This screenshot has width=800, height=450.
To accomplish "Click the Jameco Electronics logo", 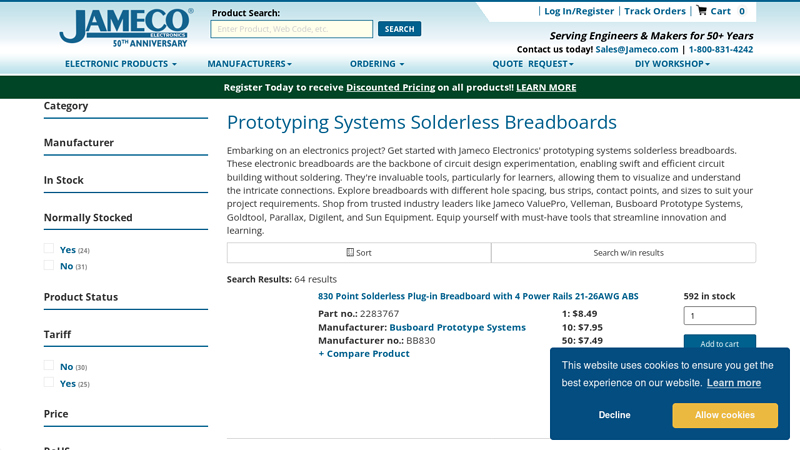I will (126, 28).
